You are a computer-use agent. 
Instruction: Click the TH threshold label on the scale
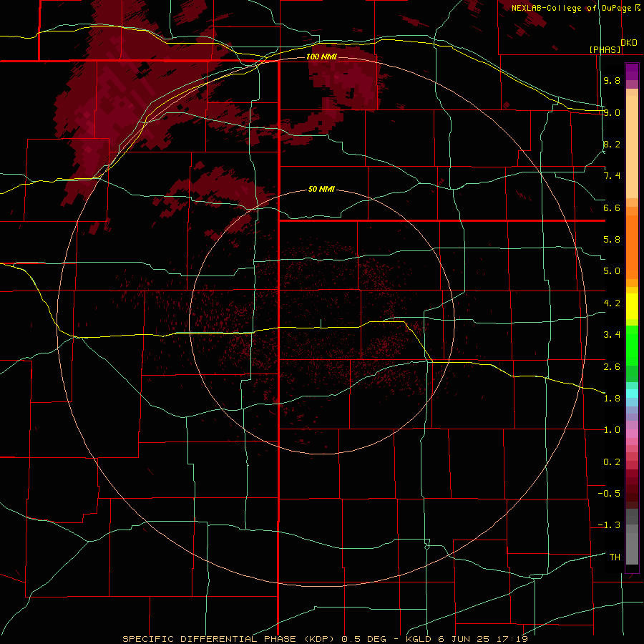pos(615,557)
